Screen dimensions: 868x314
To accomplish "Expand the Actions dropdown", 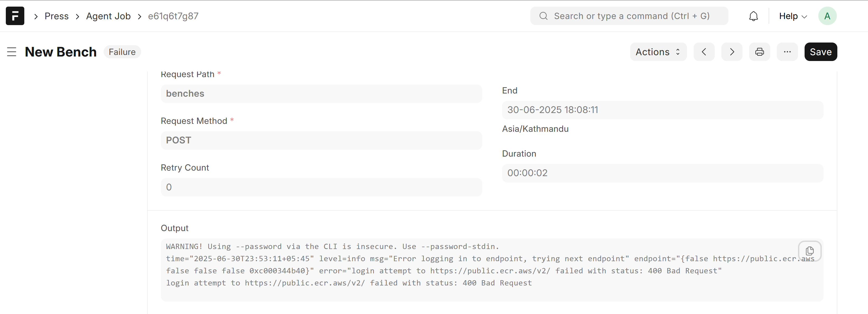I will [658, 52].
